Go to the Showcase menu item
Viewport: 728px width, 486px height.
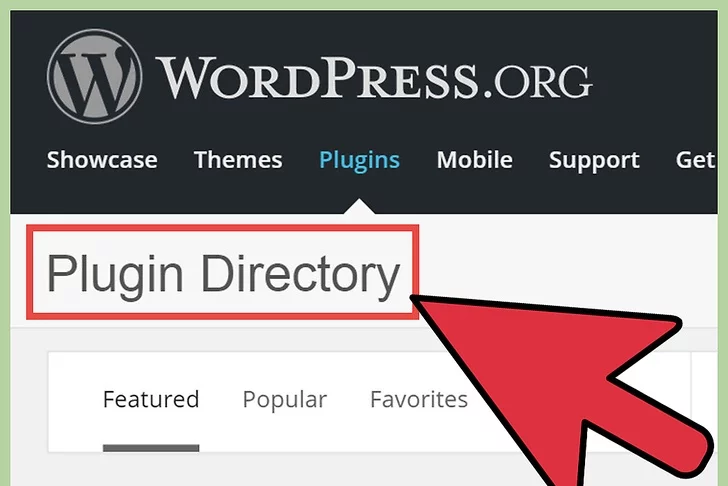(x=102, y=160)
